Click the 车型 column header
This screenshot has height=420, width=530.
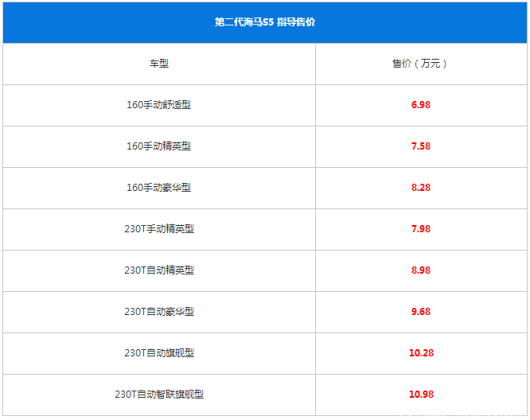(x=159, y=64)
